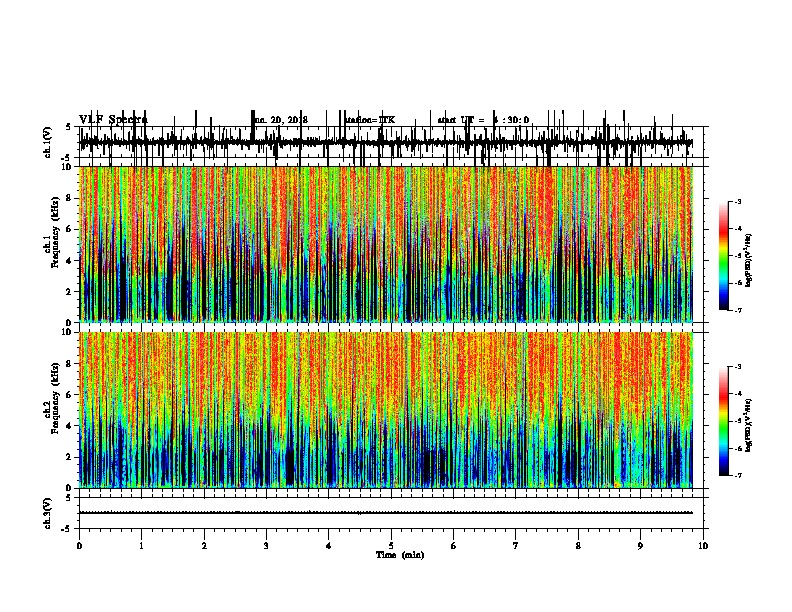Click the "-7" label on ch.1 colorbar
This screenshot has width=792, height=612.
pos(738,310)
